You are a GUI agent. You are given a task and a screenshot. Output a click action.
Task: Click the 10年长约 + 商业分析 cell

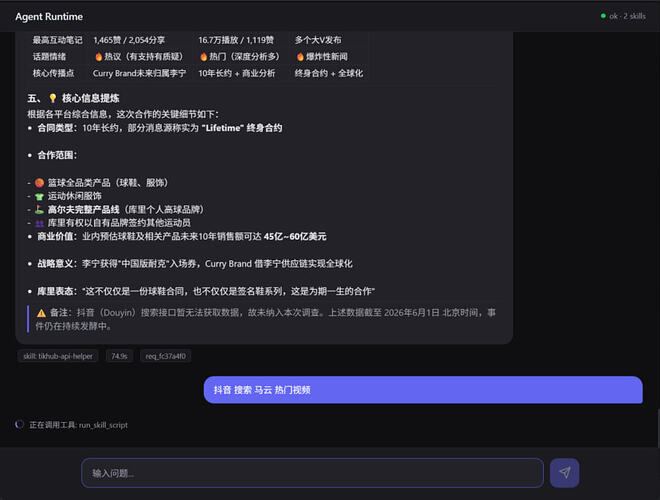pyautogui.click(x=237, y=73)
